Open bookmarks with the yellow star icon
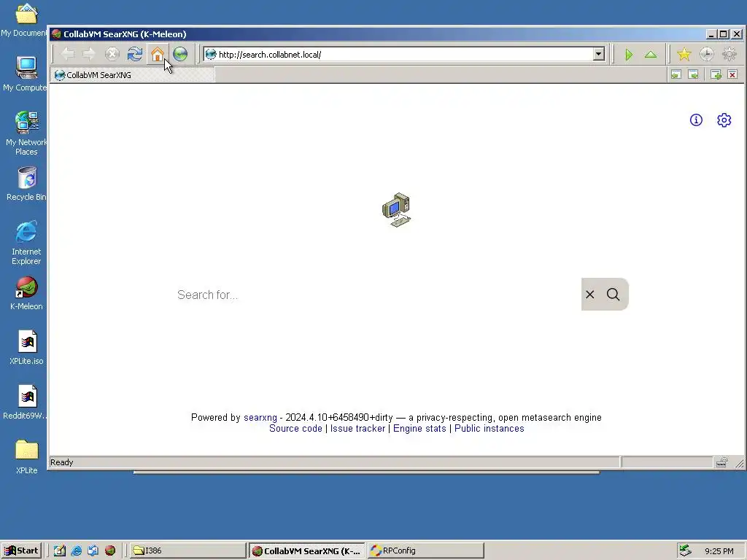Image resolution: width=747 pixels, height=560 pixels. 684,54
